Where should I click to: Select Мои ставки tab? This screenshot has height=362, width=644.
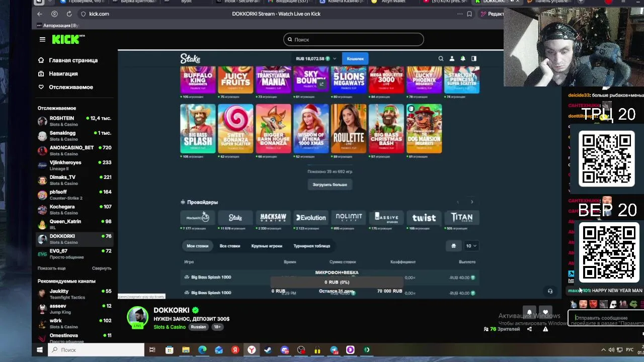[197, 246]
